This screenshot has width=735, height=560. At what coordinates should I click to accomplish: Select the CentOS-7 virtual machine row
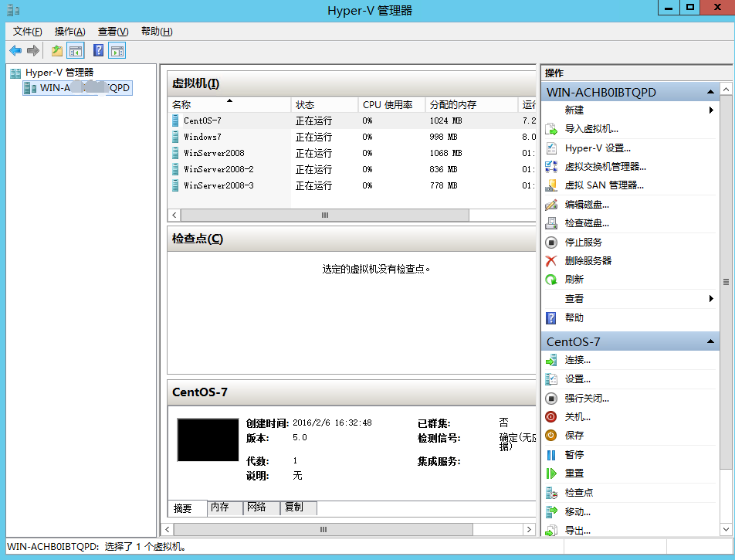pos(351,120)
